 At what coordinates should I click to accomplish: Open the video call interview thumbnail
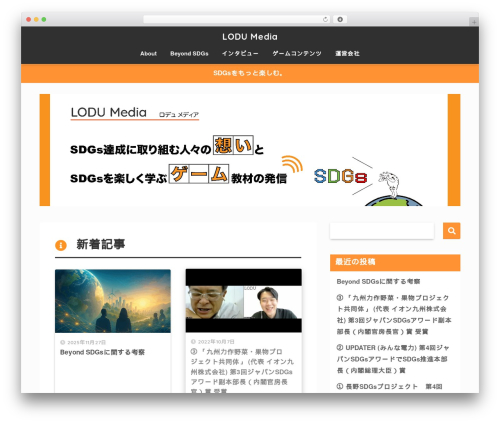(x=244, y=301)
